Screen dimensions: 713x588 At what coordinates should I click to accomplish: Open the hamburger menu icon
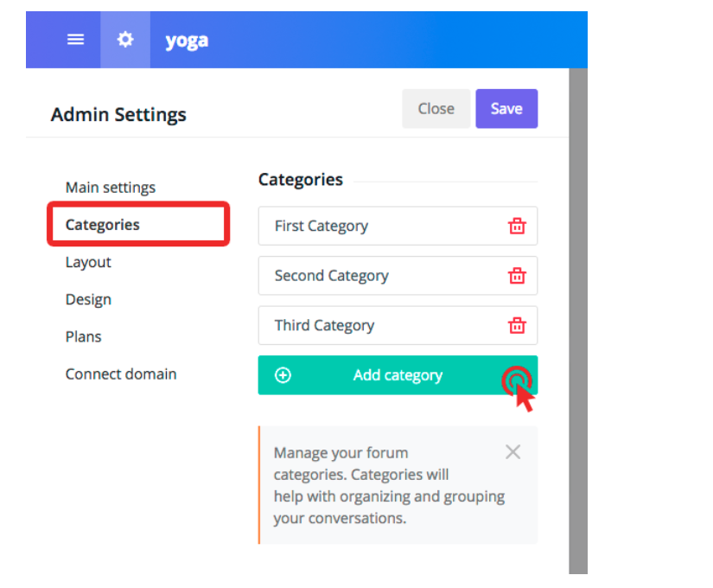[x=76, y=40]
